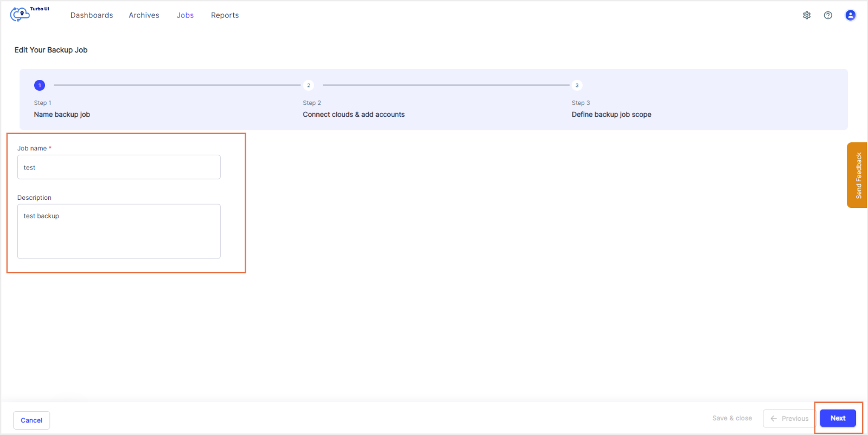Open the user profile avatar icon
868x435 pixels.
(850, 15)
